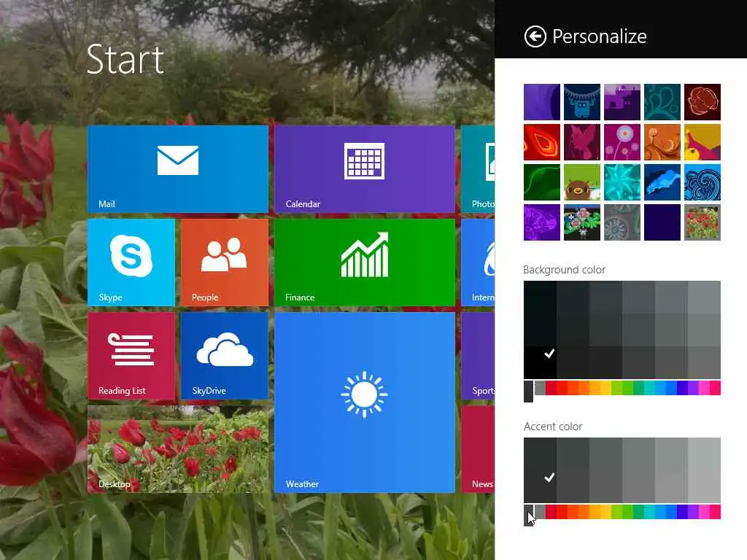Open the Desktop tile with tulips
747x560 pixels.
click(178, 449)
